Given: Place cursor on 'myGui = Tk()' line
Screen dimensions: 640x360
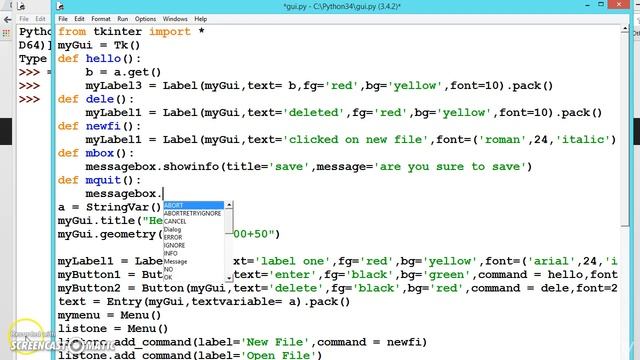Looking at the screenshot, I should click(99, 45).
